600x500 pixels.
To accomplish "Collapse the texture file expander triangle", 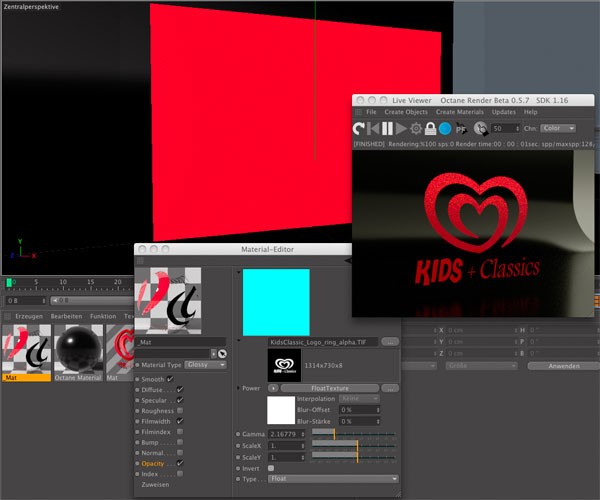I will click(x=239, y=340).
